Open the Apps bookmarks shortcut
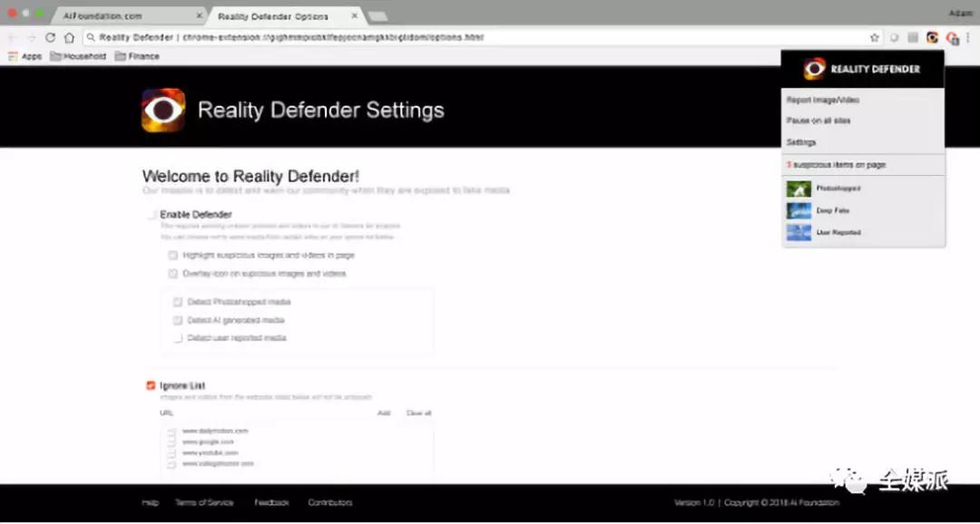The width and height of the screenshot is (980, 524). (25, 56)
